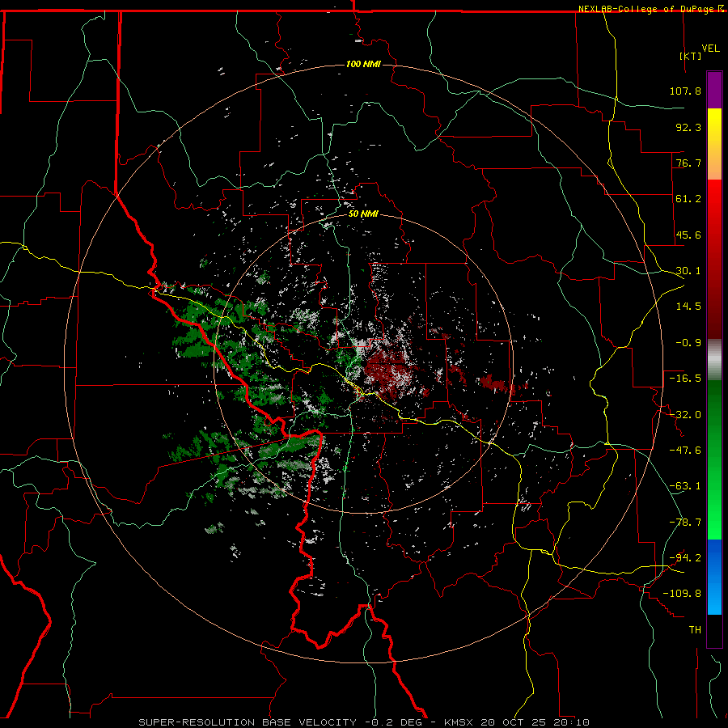This screenshot has height=728, width=728.
Task: Select the -78.7 scale value
Action: click(685, 523)
